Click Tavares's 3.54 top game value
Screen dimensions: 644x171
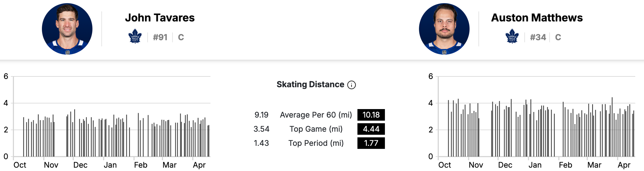tap(261, 129)
